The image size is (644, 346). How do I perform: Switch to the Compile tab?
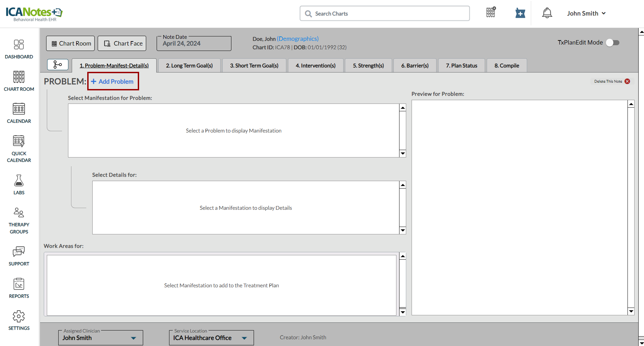[x=507, y=65]
